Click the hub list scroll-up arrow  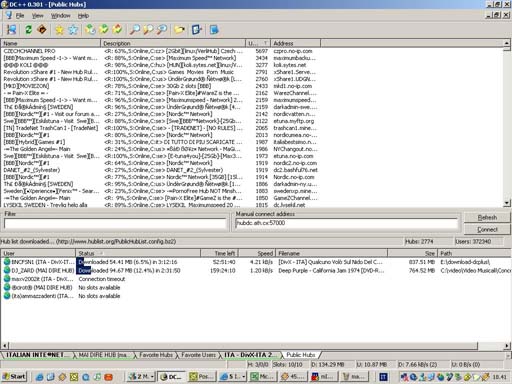click(x=507, y=43)
